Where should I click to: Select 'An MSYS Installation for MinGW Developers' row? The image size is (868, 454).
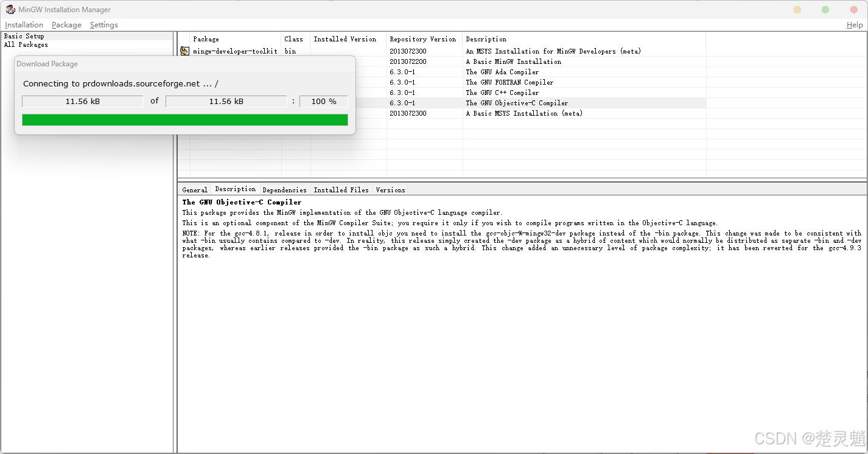(x=553, y=52)
